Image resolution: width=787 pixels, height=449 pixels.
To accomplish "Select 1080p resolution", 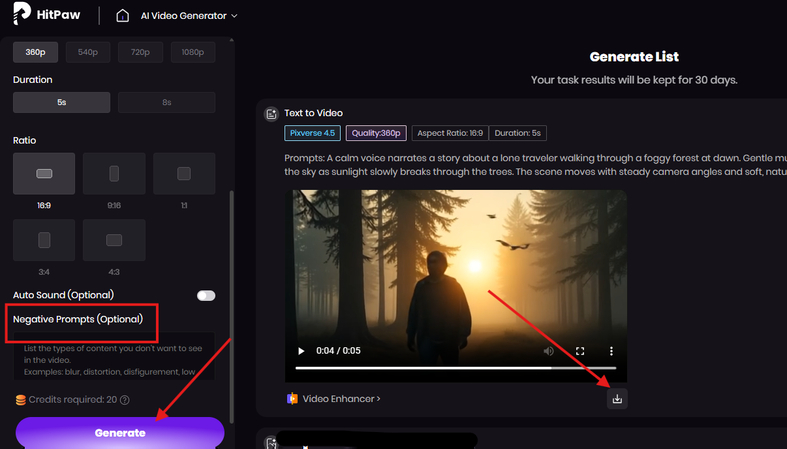I will click(193, 52).
